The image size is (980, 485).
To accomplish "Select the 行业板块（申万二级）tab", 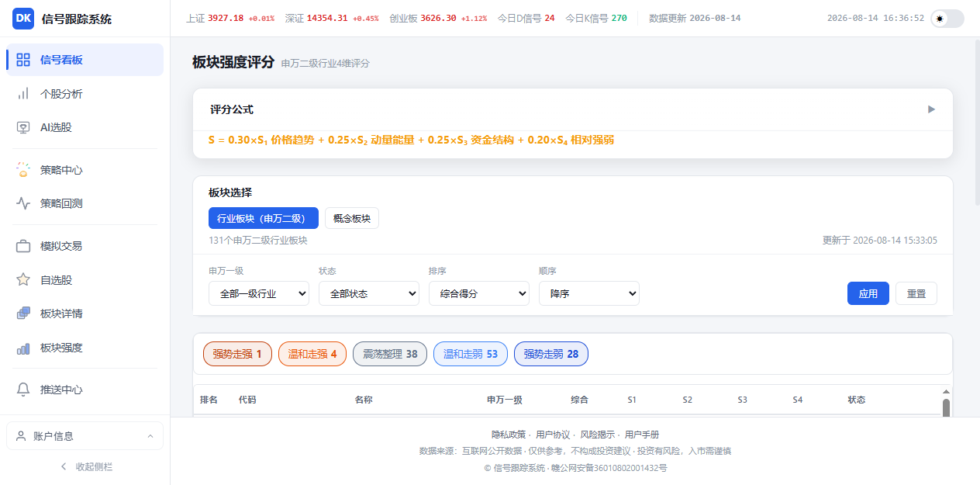I will click(x=264, y=218).
